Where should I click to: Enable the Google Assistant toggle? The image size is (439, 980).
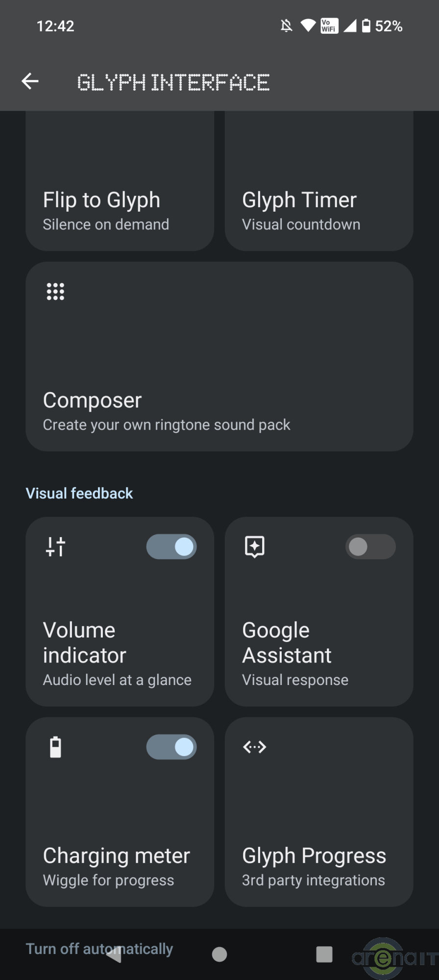370,546
